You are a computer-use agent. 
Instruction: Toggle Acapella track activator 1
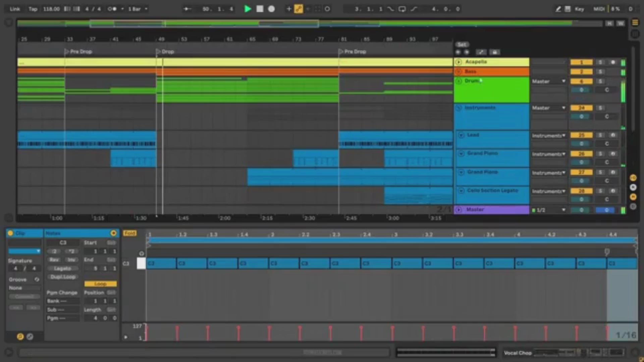(581, 62)
